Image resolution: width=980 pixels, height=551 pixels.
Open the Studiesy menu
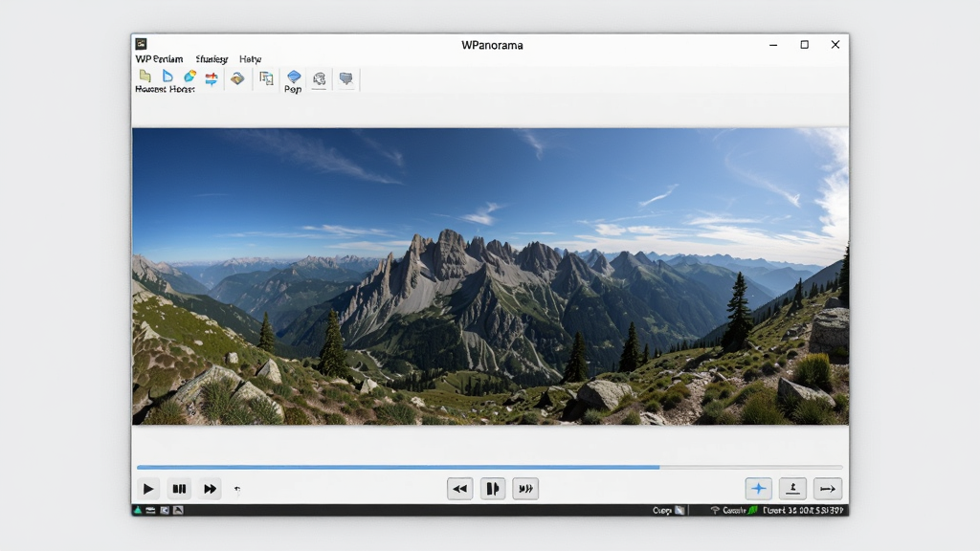pyautogui.click(x=212, y=58)
